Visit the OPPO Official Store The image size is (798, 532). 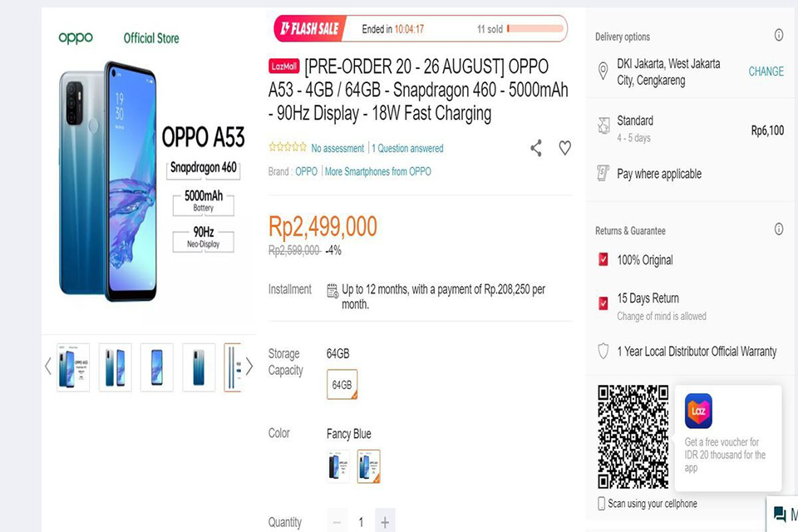tap(150, 37)
